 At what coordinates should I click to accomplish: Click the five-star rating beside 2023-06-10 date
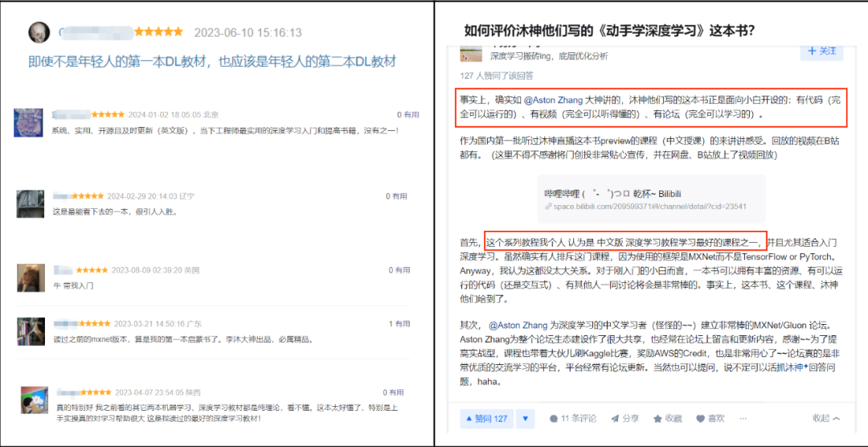158,32
